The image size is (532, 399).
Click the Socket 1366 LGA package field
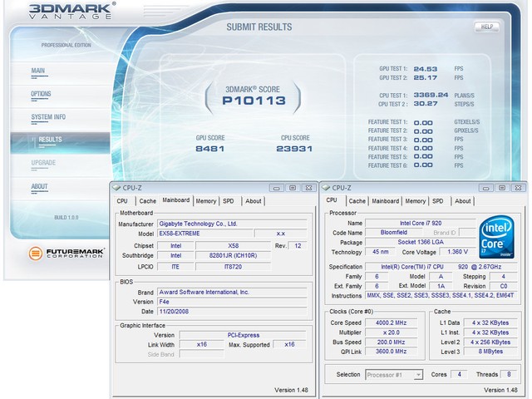click(421, 242)
